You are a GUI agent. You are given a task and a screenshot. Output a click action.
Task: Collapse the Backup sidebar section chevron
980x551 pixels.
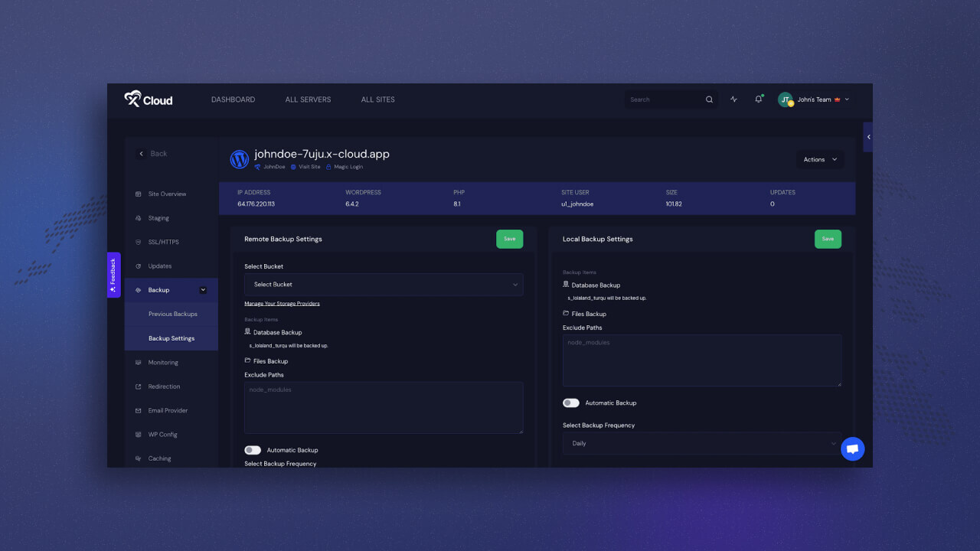[x=203, y=290]
